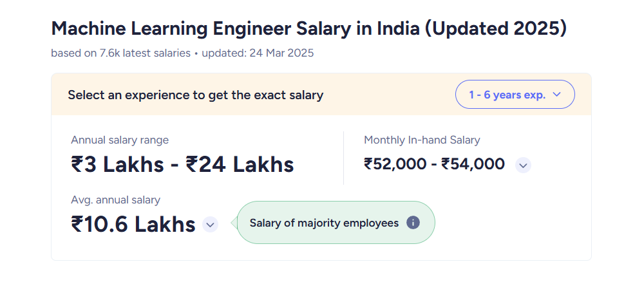
Task: Click the ₹52,000 monthly amount
Action: pos(395,164)
